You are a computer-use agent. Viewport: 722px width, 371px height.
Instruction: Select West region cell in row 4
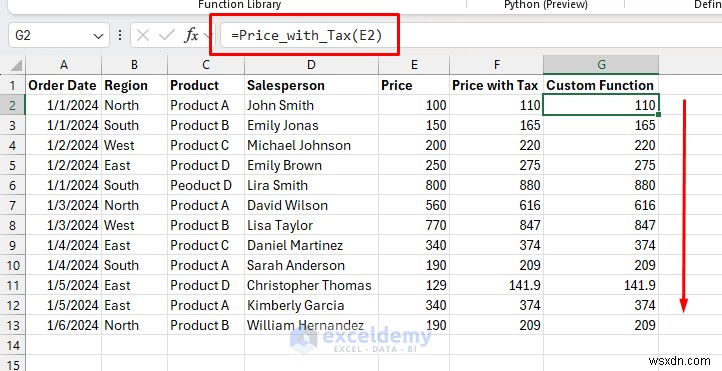[x=134, y=145]
